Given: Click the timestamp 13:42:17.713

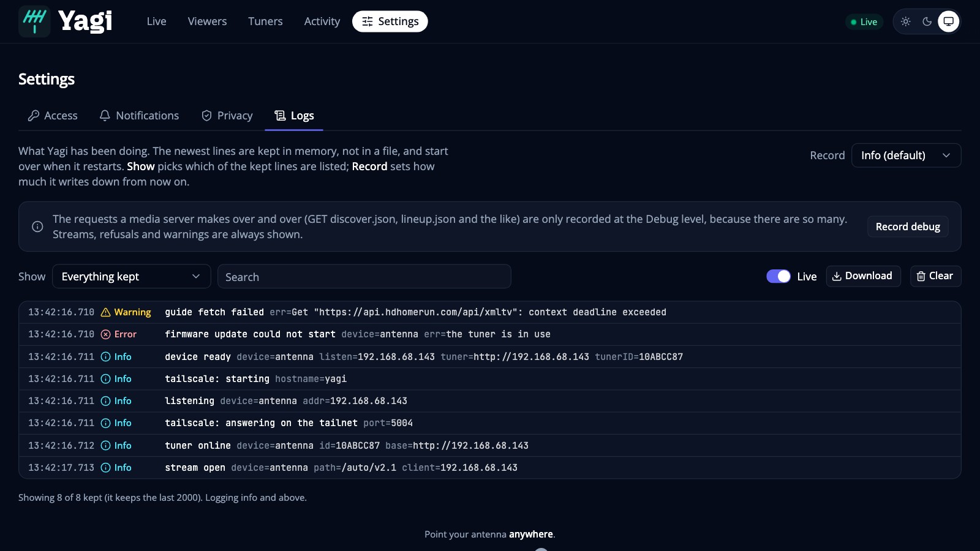Looking at the screenshot, I should coord(61,468).
